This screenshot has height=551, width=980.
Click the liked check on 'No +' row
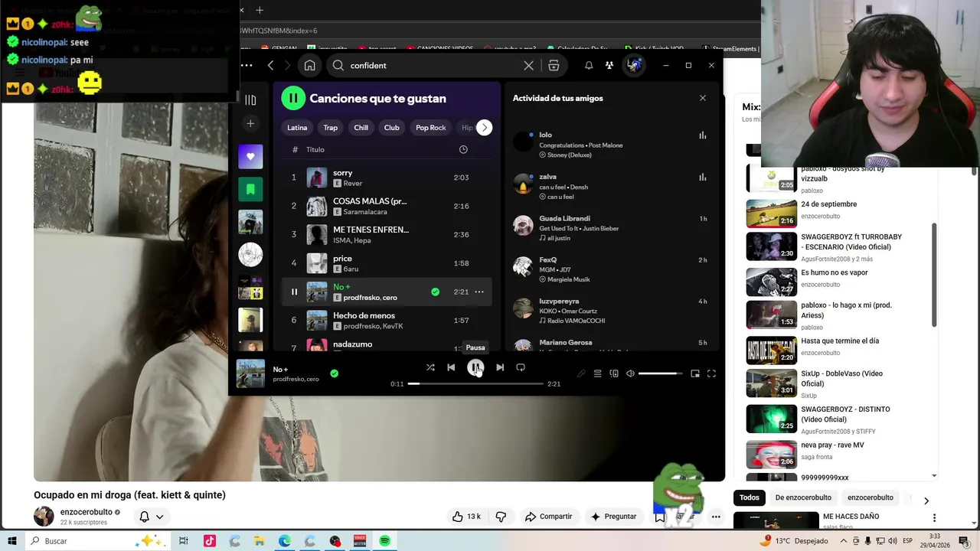[435, 292]
